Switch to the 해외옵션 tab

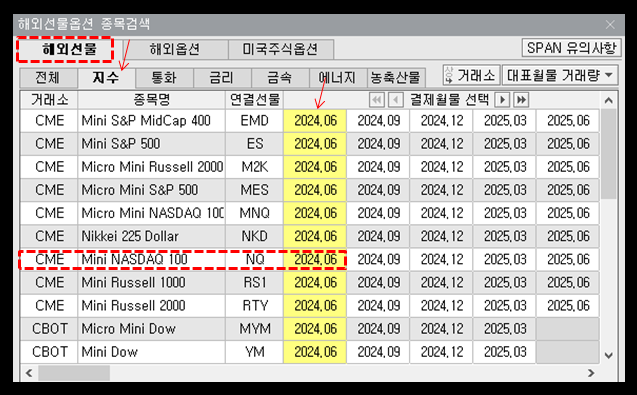coord(175,49)
